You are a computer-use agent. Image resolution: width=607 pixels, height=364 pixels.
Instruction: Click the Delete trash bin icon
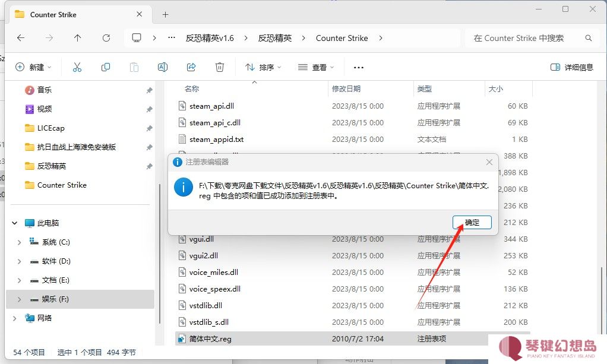coord(220,67)
